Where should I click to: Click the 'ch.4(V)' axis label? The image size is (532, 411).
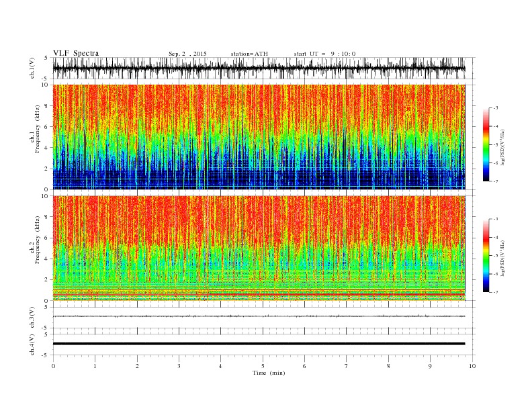tap(32, 345)
